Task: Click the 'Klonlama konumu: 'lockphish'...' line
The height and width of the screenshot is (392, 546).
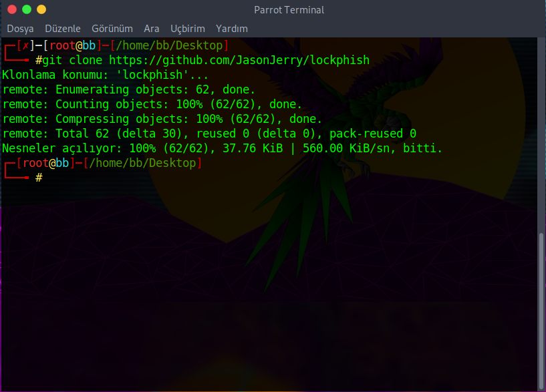Action: [105, 75]
